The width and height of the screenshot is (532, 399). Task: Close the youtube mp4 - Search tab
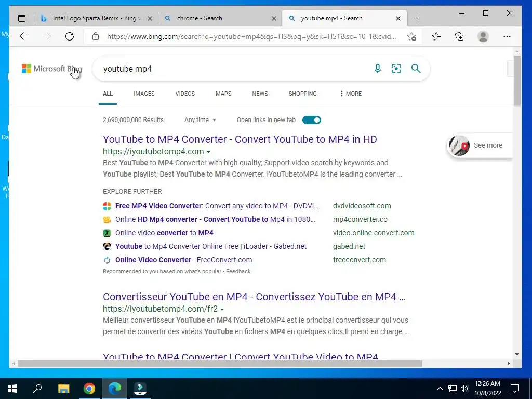(398, 18)
